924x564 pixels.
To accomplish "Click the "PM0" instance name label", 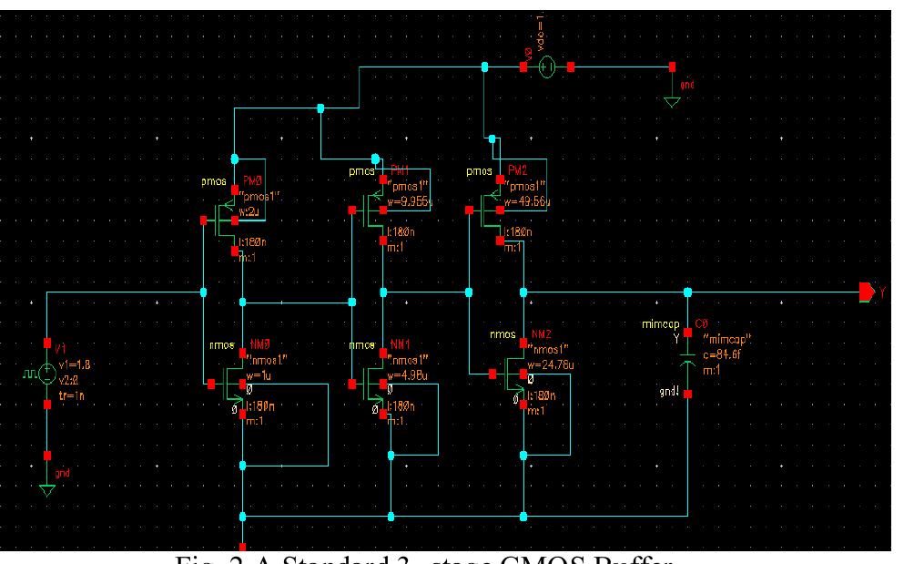I will coord(253,181).
